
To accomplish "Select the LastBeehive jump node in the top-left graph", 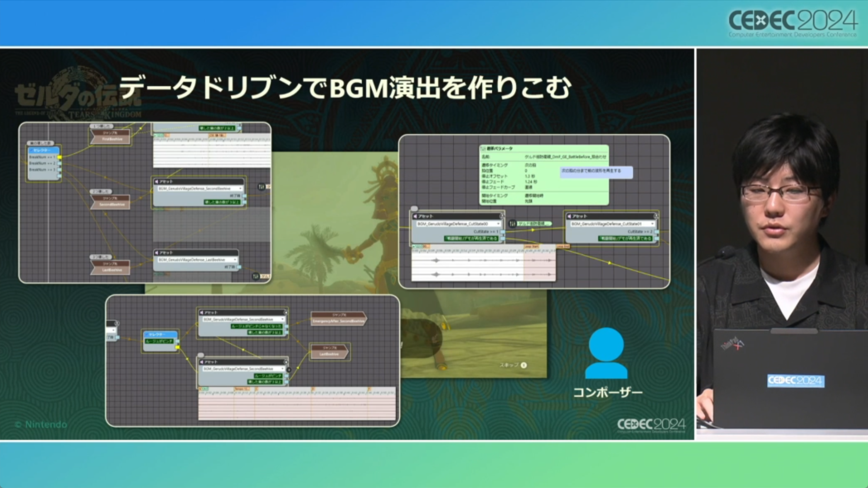I will click(x=111, y=267).
